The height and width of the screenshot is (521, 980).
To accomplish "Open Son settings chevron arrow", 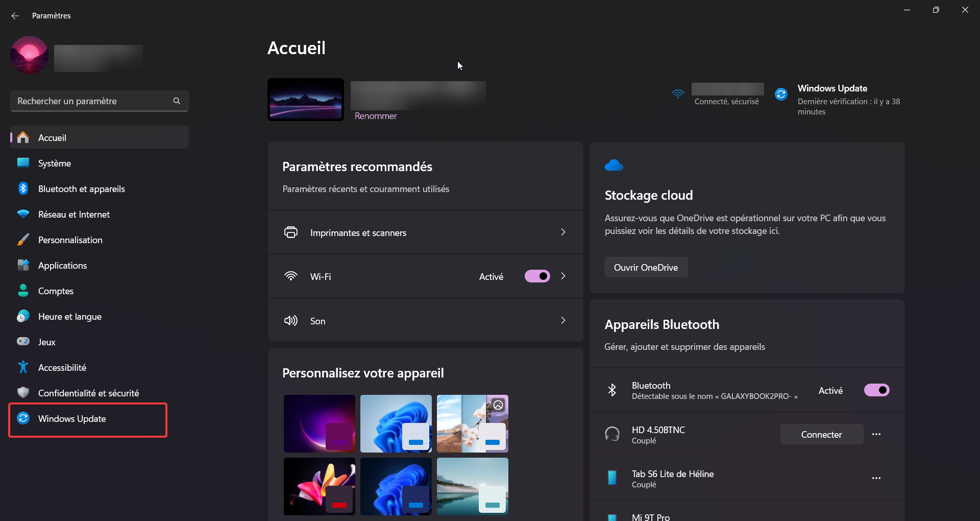I will [x=563, y=320].
